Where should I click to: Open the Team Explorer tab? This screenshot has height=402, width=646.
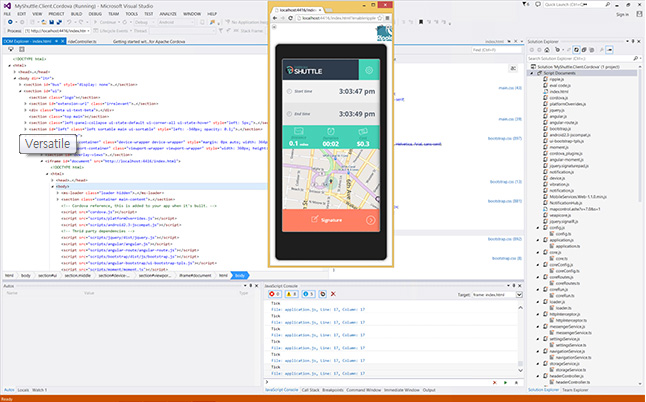click(576, 390)
